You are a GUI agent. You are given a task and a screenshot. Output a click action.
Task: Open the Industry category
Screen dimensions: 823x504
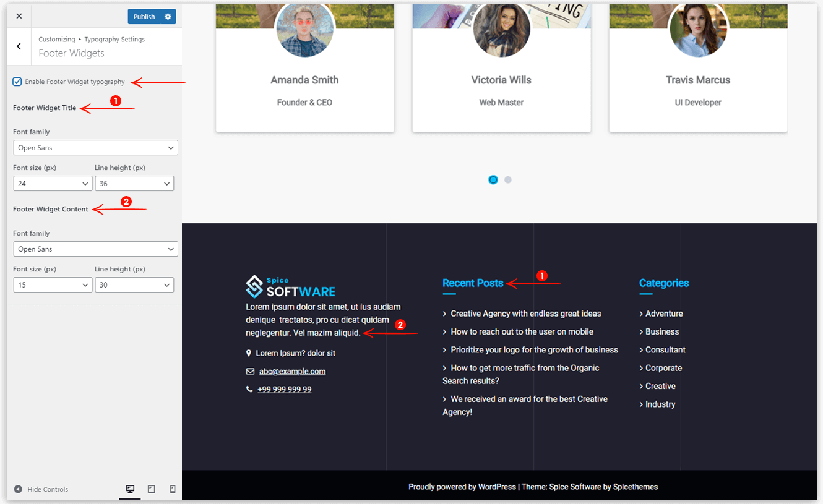[x=660, y=404]
